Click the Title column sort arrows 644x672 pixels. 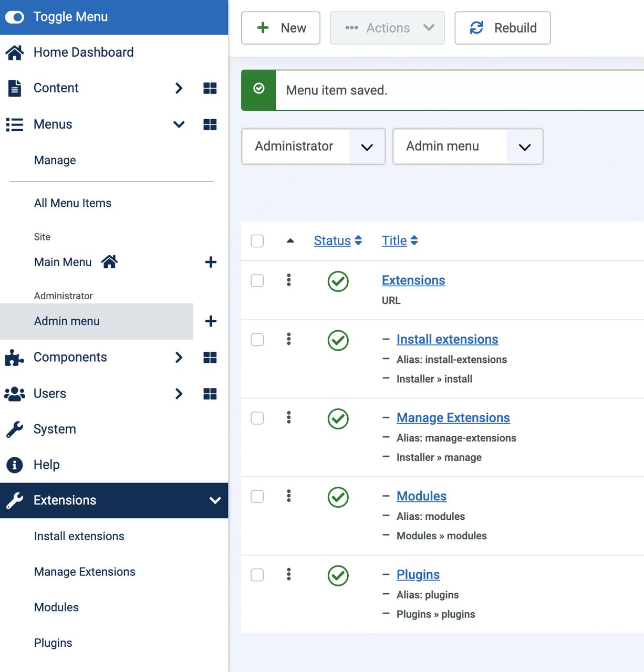(x=414, y=240)
